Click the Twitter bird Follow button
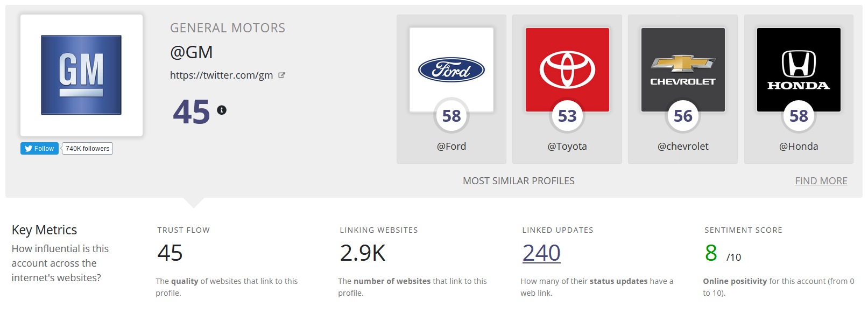868x320 pixels. coord(39,149)
